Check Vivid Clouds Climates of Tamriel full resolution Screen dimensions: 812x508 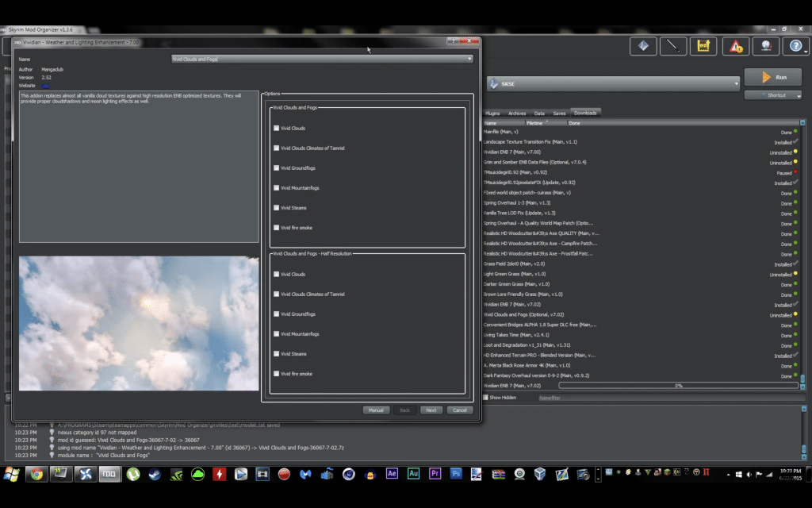click(x=276, y=148)
